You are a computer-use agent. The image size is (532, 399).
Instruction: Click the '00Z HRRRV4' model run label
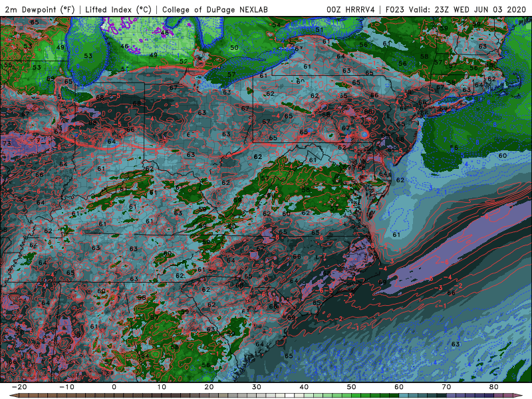350,9
